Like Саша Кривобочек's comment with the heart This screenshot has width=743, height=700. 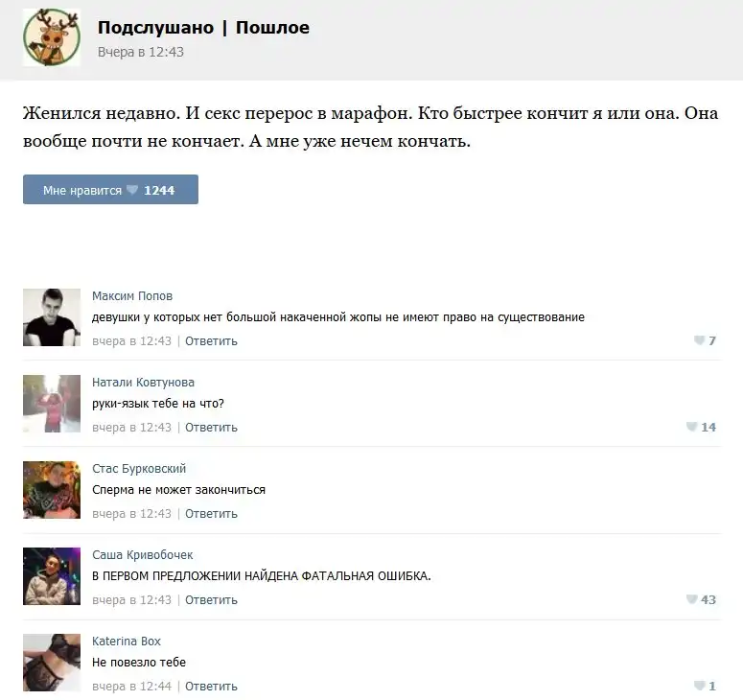pyautogui.click(x=692, y=599)
